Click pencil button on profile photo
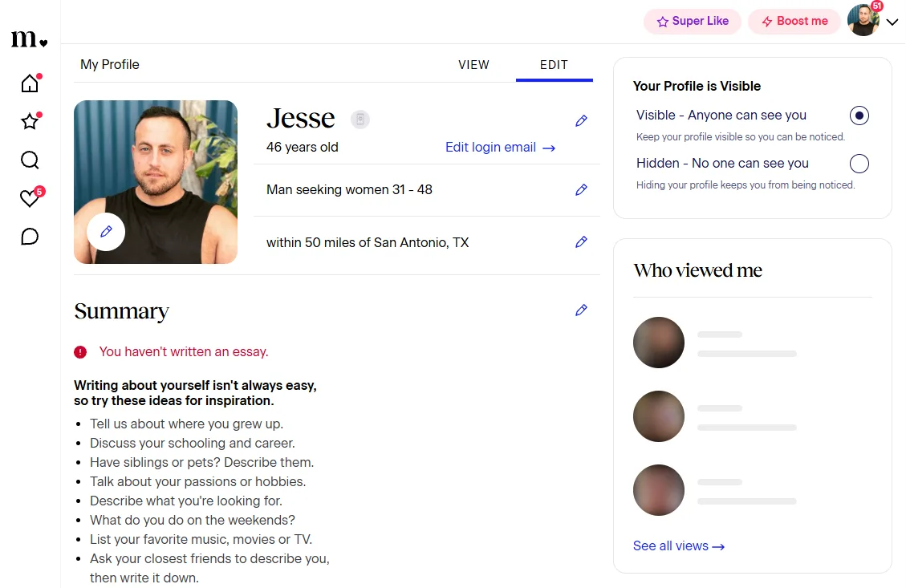 pyautogui.click(x=106, y=232)
